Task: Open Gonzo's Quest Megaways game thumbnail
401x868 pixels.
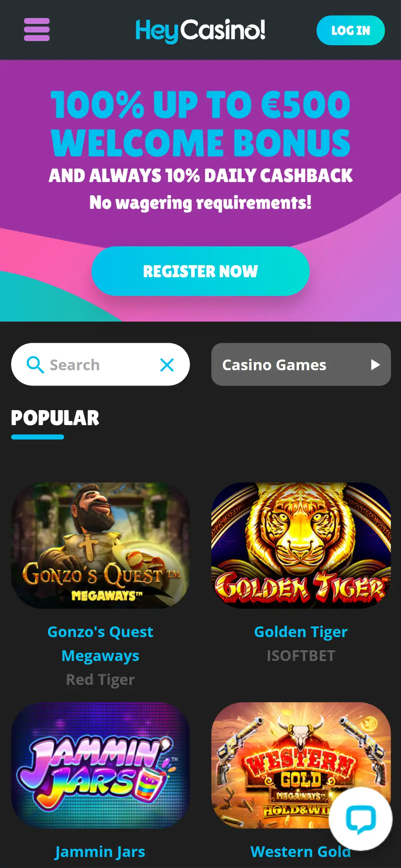Action: click(x=101, y=545)
